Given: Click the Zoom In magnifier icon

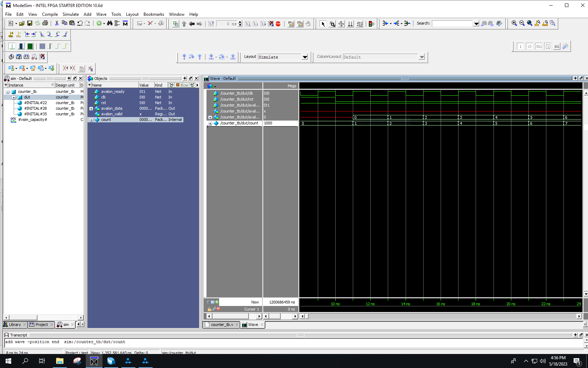Looking at the screenshot, I should [x=514, y=23].
